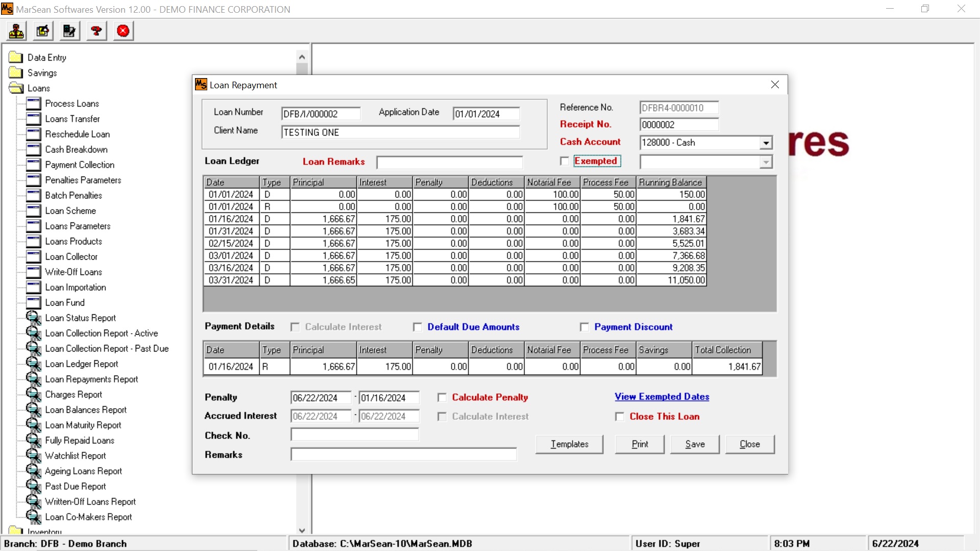Open the Loan Ledger Report icon
The width and height of the screenshot is (980, 551).
point(34,364)
